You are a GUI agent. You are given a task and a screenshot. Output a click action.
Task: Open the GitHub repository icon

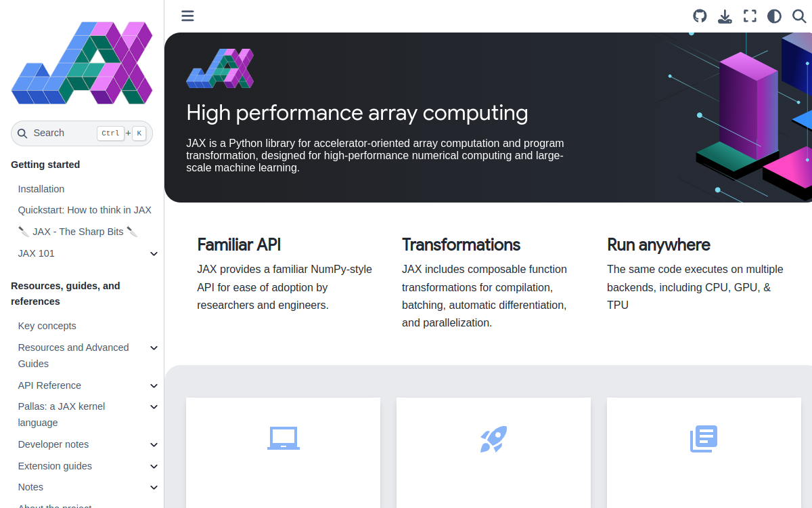pyautogui.click(x=700, y=16)
